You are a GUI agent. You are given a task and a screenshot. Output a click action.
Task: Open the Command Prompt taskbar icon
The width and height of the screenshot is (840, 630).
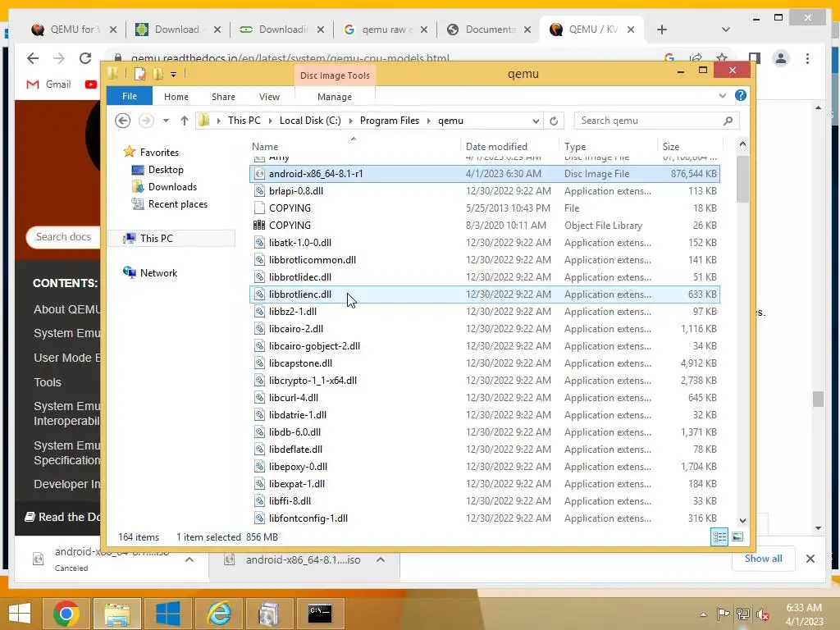click(321, 614)
